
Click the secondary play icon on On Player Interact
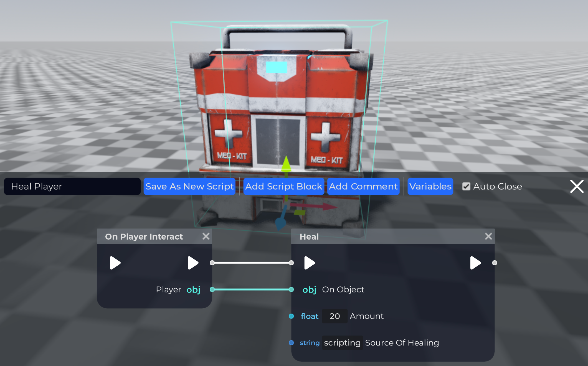pyautogui.click(x=193, y=263)
